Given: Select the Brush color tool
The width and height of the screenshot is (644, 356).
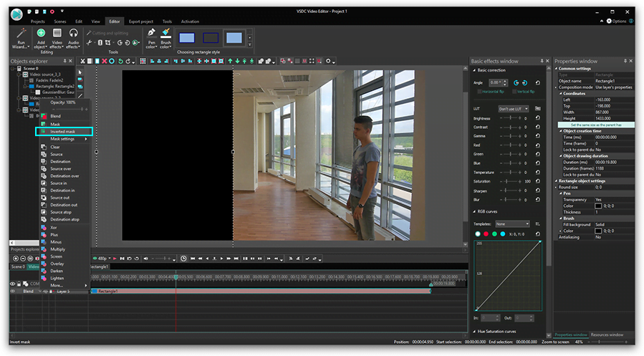Looking at the screenshot, I should (165, 39).
